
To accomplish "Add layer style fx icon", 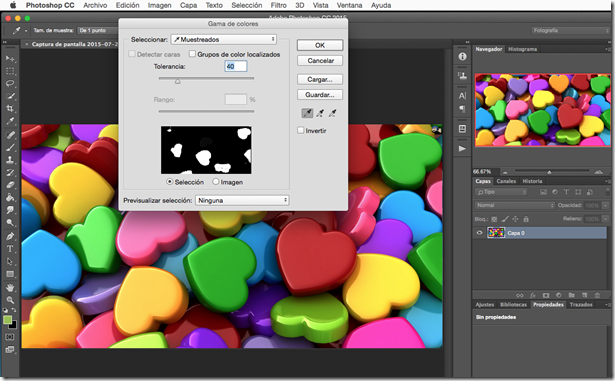I will 533,295.
